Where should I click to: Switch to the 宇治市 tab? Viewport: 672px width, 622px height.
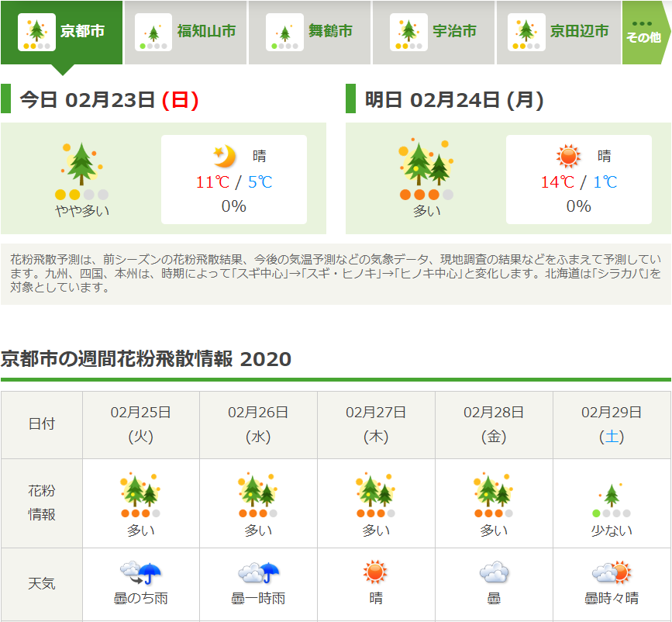tap(433, 32)
